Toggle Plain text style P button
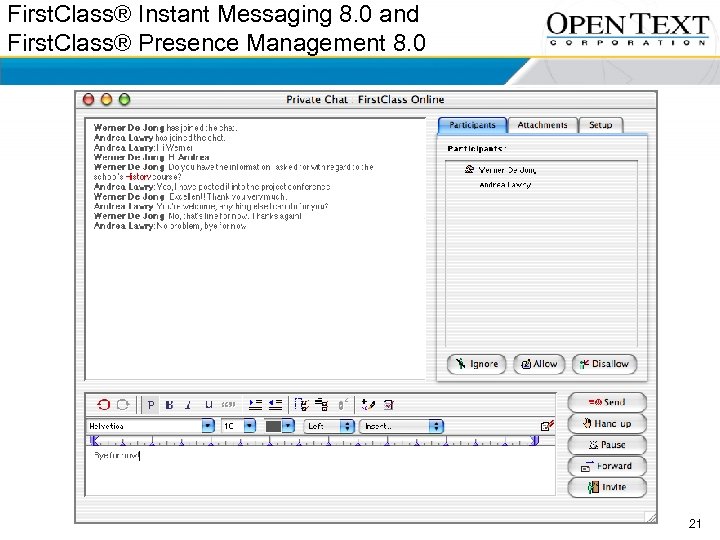Image resolution: width=720 pixels, height=540 pixels. (x=151, y=405)
